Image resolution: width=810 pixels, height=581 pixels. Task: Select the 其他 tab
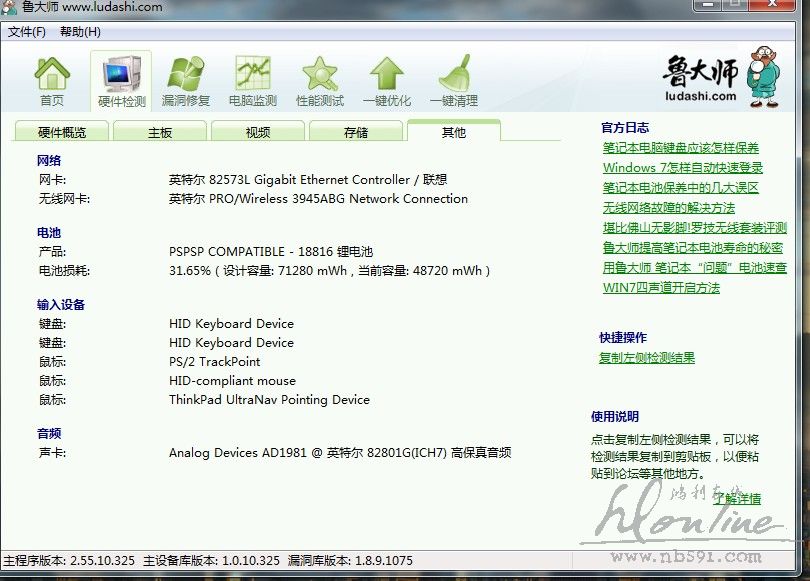coord(454,131)
